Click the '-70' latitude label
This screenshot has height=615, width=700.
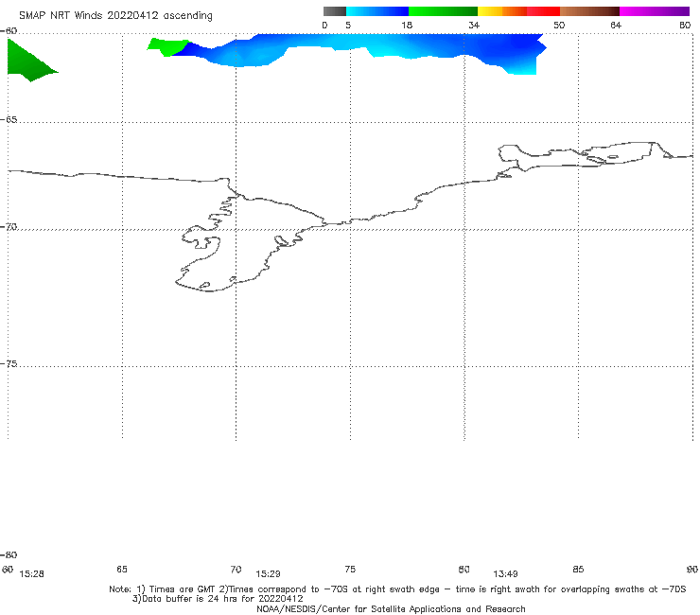pyautogui.click(x=9, y=227)
